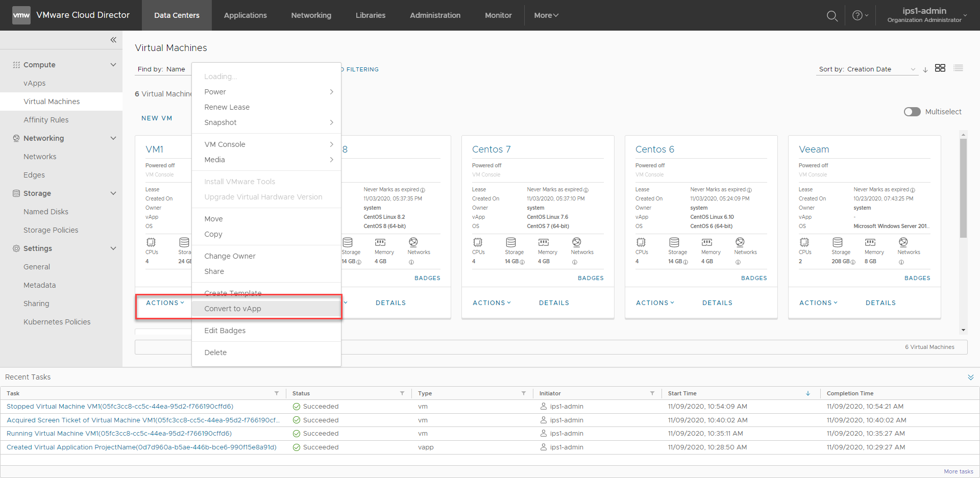Open Affinity Rules in sidebar
This screenshot has height=478, width=980.
point(46,120)
